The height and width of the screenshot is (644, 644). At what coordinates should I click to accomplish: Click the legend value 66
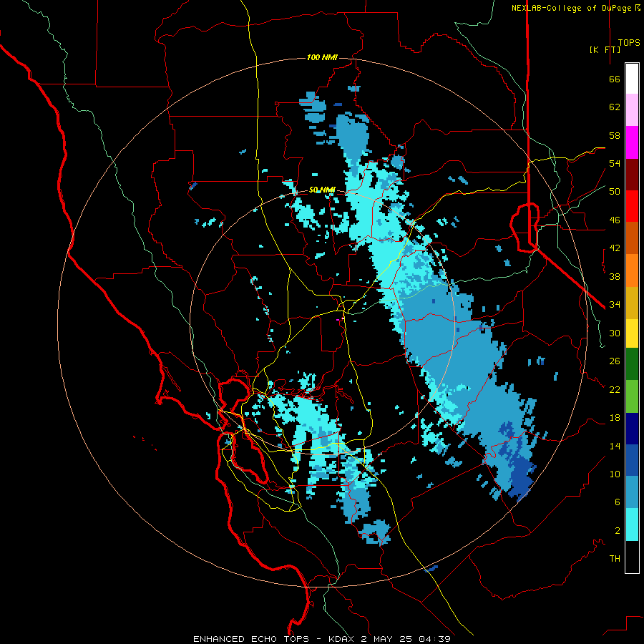click(615, 79)
